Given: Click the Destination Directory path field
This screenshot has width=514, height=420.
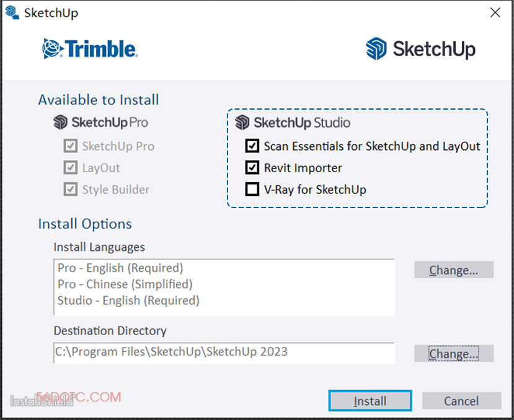Looking at the screenshot, I should click(224, 352).
